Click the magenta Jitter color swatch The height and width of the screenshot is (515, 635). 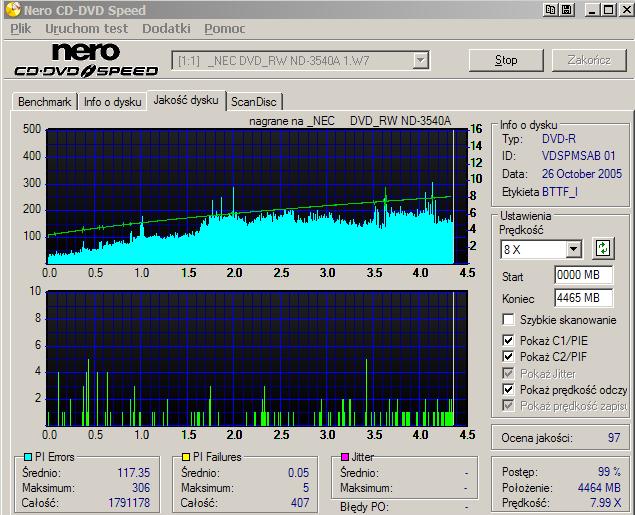(345, 457)
